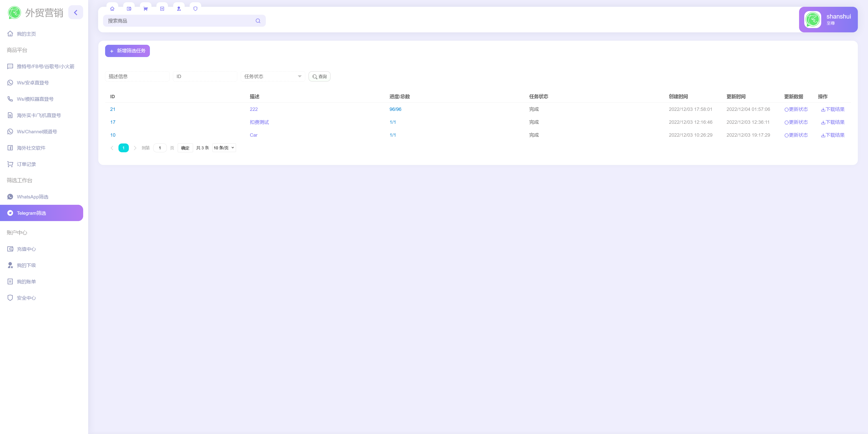Open the security shield icon in top toolbar
Image resolution: width=868 pixels, height=434 pixels.
tap(196, 8)
